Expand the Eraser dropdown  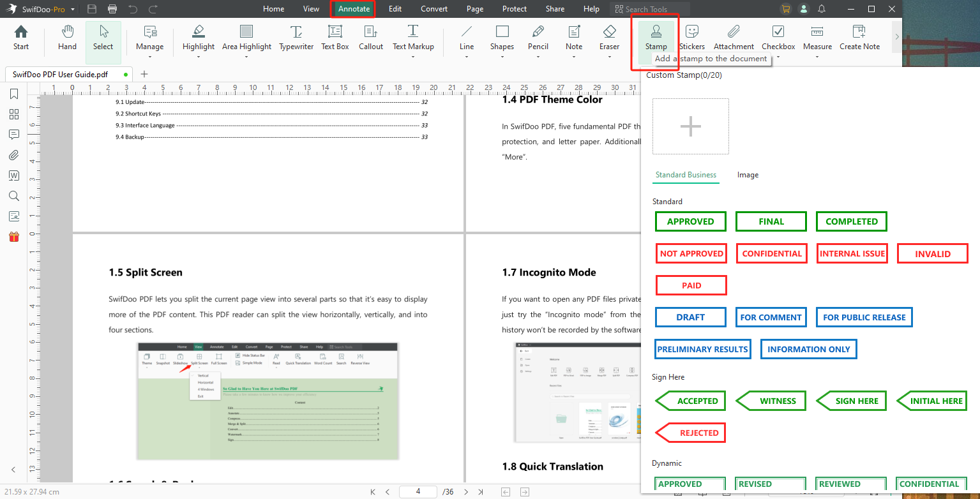pos(609,56)
